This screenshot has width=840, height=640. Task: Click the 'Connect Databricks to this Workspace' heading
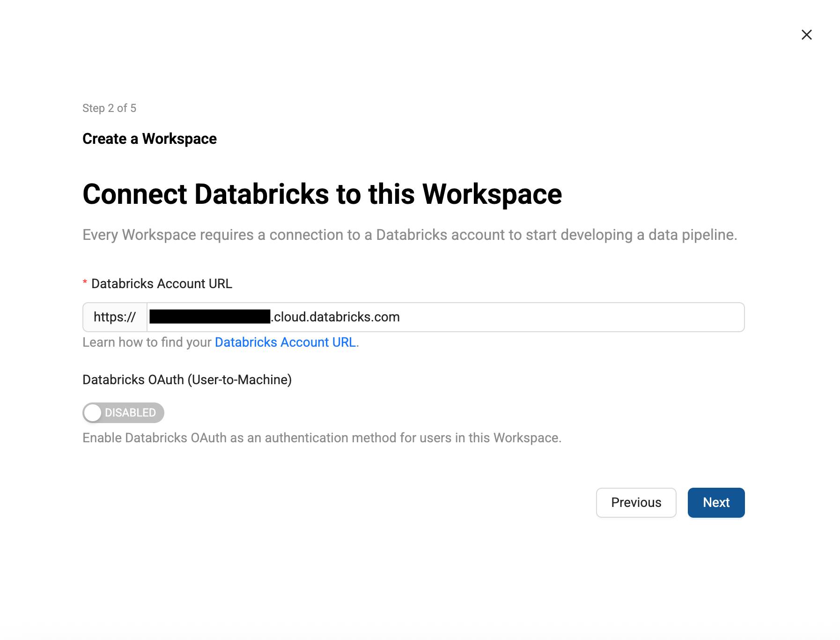coord(322,194)
